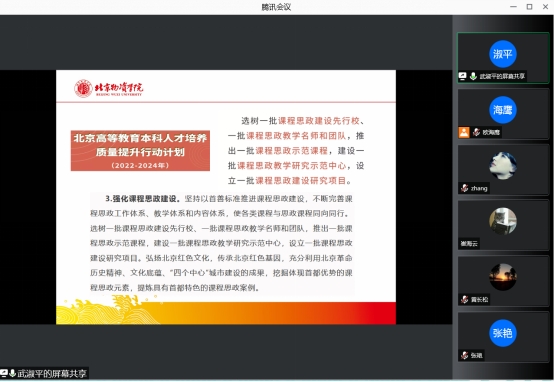
Task: Click green microphone icon in 淑平's tile
Action: pos(473,76)
